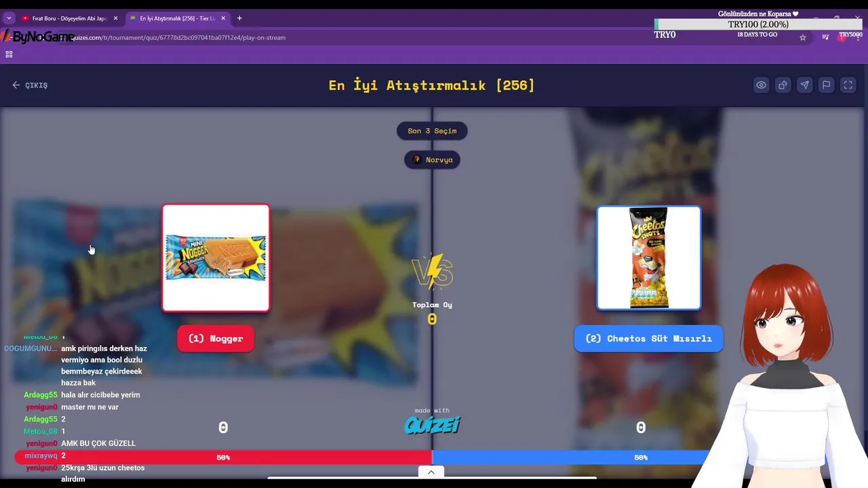
Task: Click the Cheetos Shots product thumbnail
Action: [x=649, y=258]
